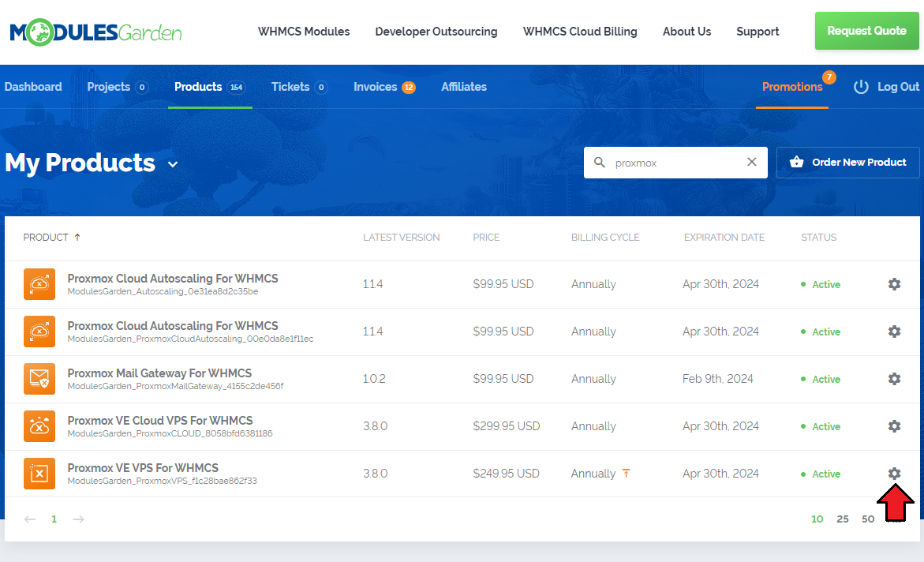Switch to Invoices tab
This screenshot has width=924, height=562.
[384, 87]
